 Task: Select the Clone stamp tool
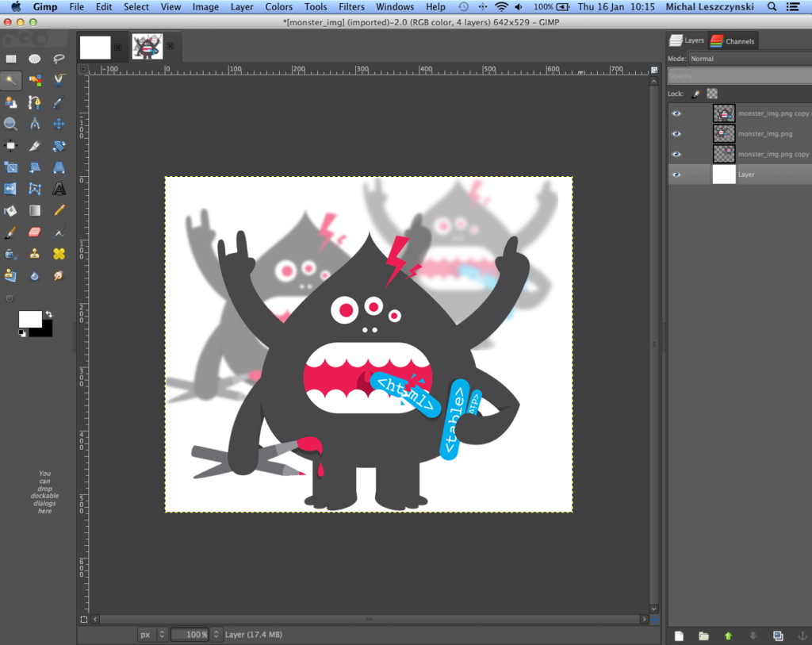point(35,254)
